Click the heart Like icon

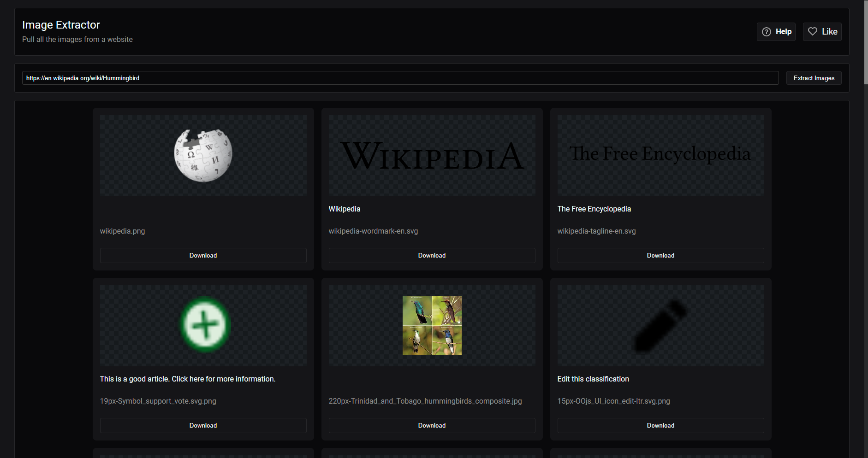coord(813,31)
